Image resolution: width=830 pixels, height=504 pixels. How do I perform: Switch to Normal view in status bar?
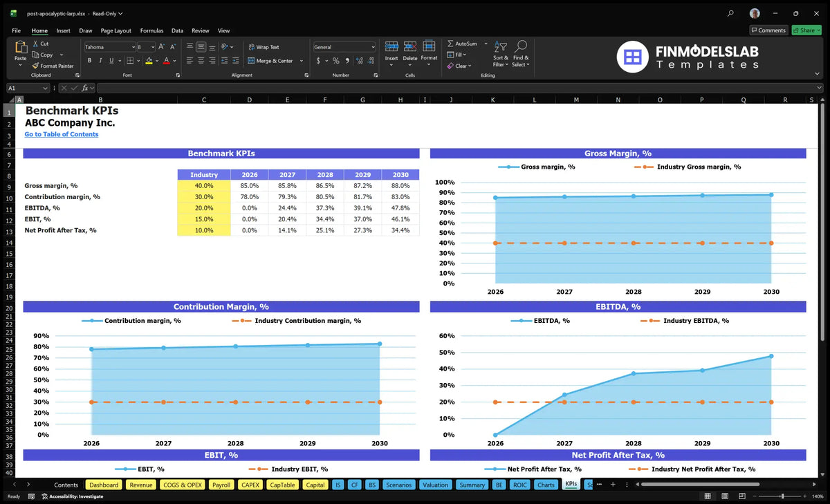708,496
